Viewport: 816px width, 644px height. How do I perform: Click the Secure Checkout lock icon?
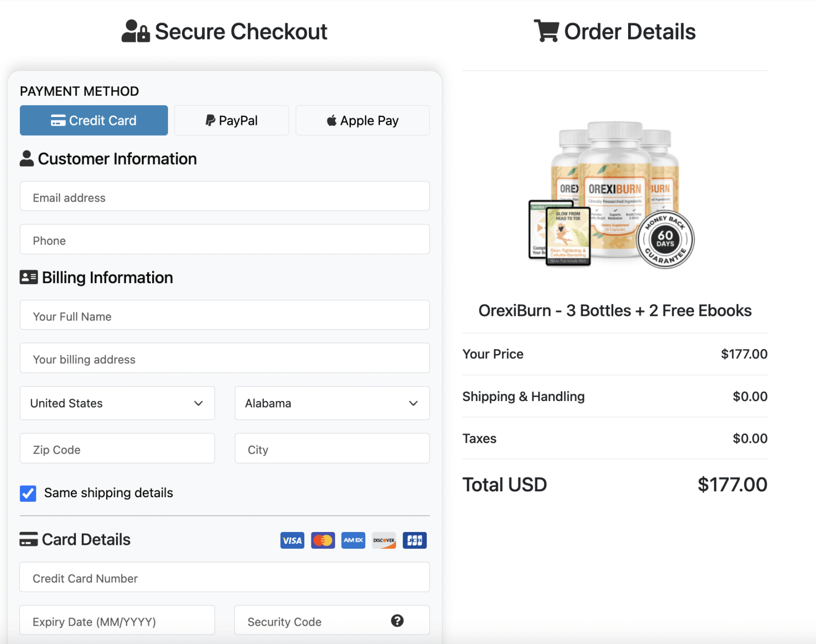pos(135,31)
